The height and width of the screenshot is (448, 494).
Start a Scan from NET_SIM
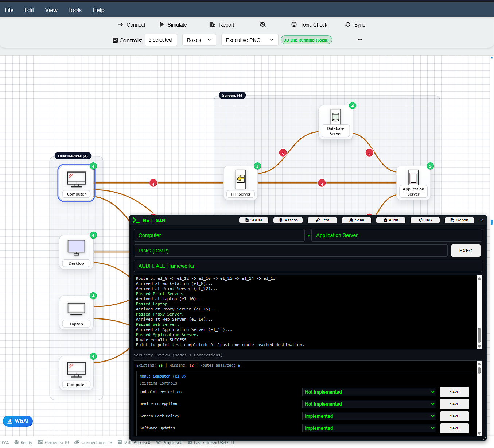tap(356, 220)
